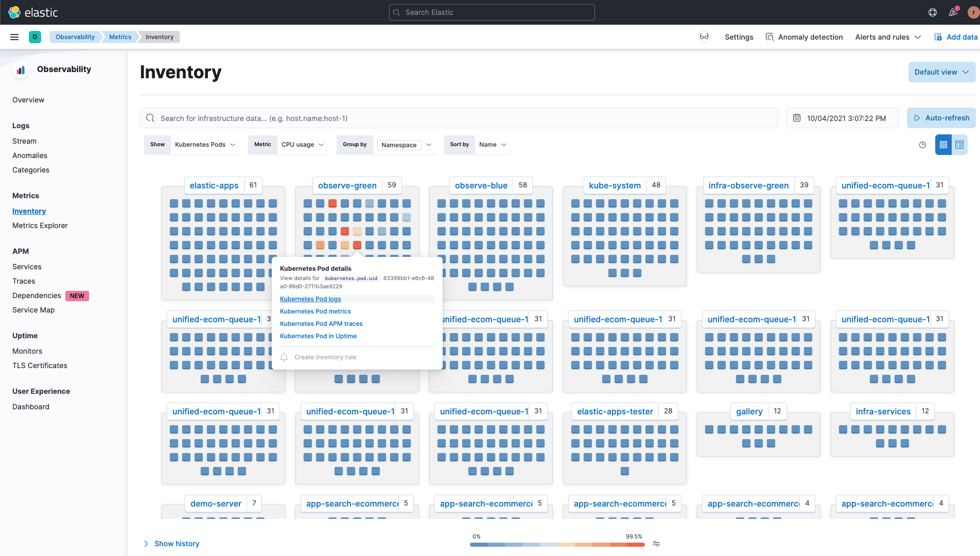This screenshot has height=556, width=980.
Task: Click the search magnifier icon in infrastructure search
Action: click(x=150, y=118)
